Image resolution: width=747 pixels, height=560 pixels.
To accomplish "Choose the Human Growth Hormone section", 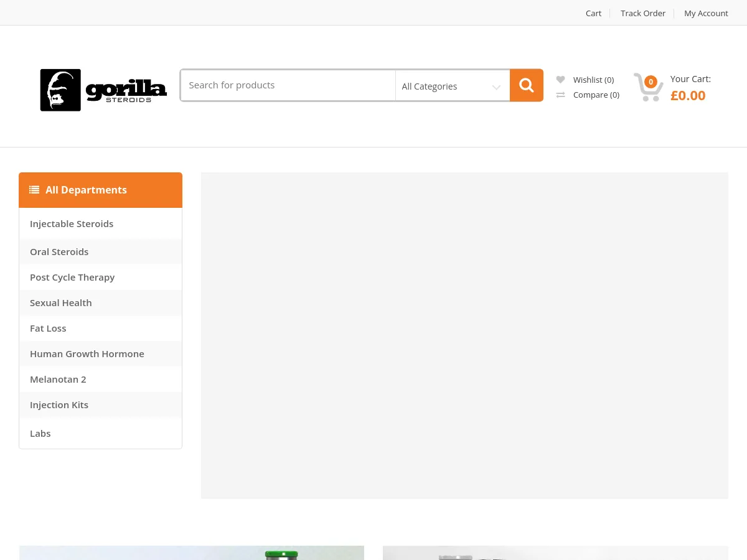I will [87, 353].
